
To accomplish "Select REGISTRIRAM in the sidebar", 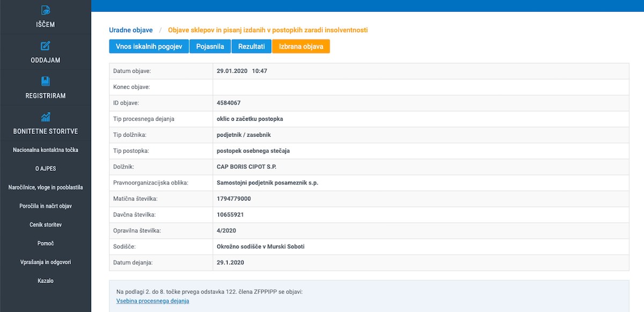I will click(x=46, y=96).
